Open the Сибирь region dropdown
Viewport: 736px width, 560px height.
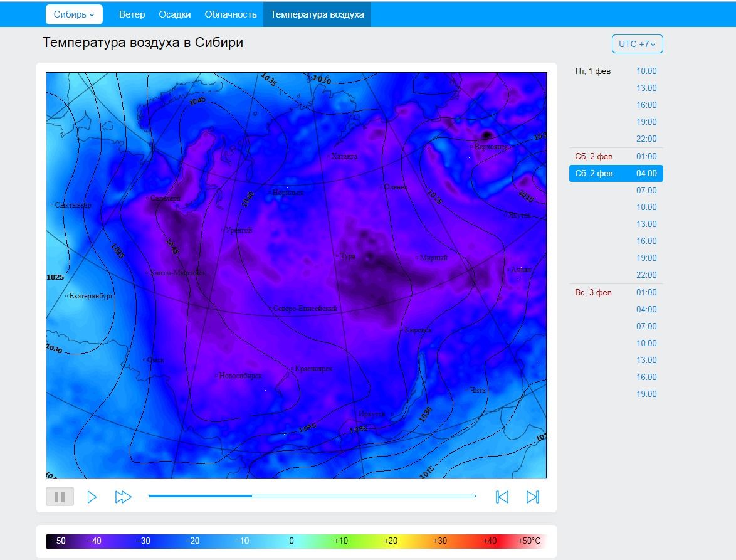(74, 14)
